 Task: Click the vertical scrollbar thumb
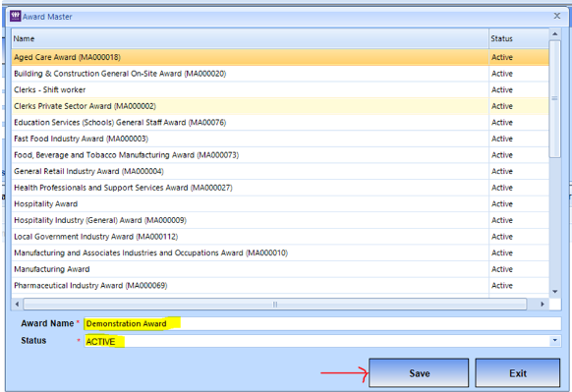point(555,99)
